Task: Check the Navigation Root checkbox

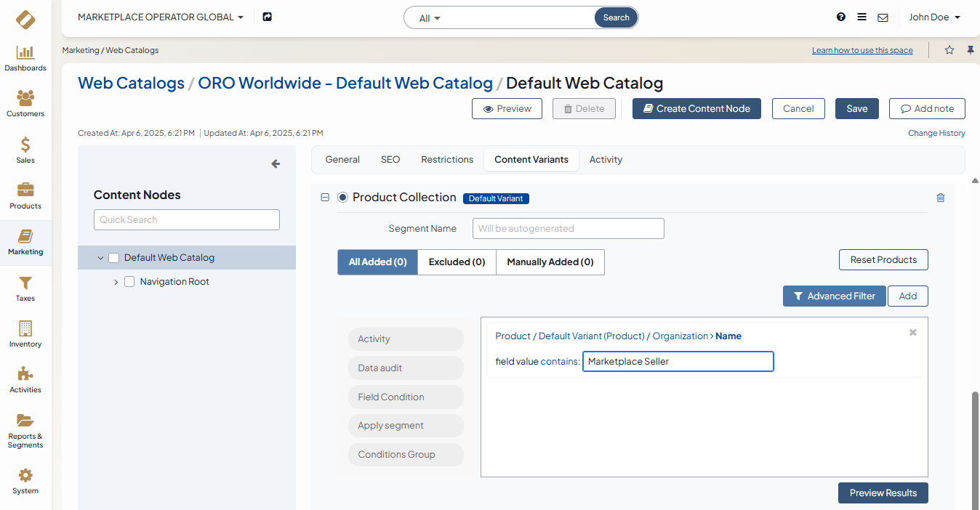Action: [x=129, y=282]
